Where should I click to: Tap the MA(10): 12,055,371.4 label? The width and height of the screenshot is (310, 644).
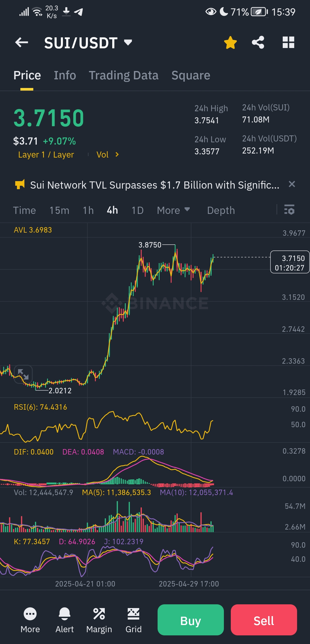196,492
